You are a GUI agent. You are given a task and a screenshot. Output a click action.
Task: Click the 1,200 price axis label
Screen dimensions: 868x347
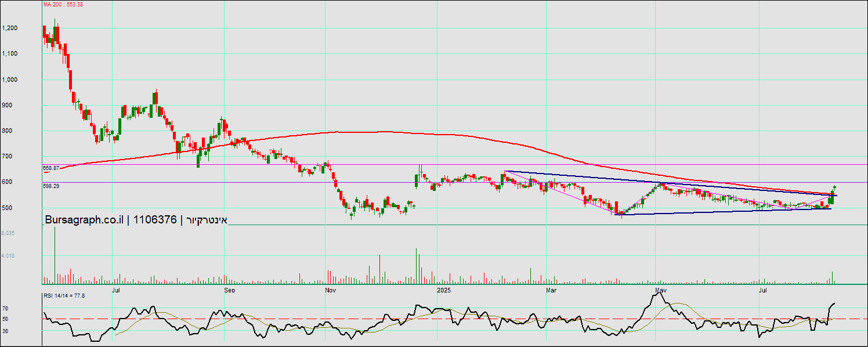(x=10, y=28)
